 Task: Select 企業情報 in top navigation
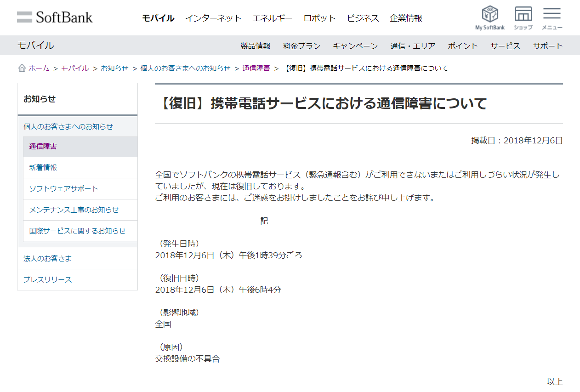pos(406,18)
